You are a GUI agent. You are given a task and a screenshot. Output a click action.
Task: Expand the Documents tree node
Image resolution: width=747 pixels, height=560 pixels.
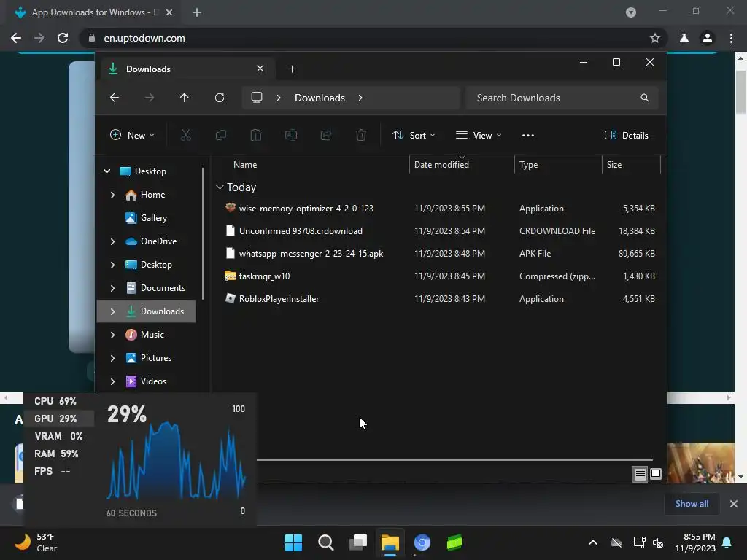[x=112, y=288]
